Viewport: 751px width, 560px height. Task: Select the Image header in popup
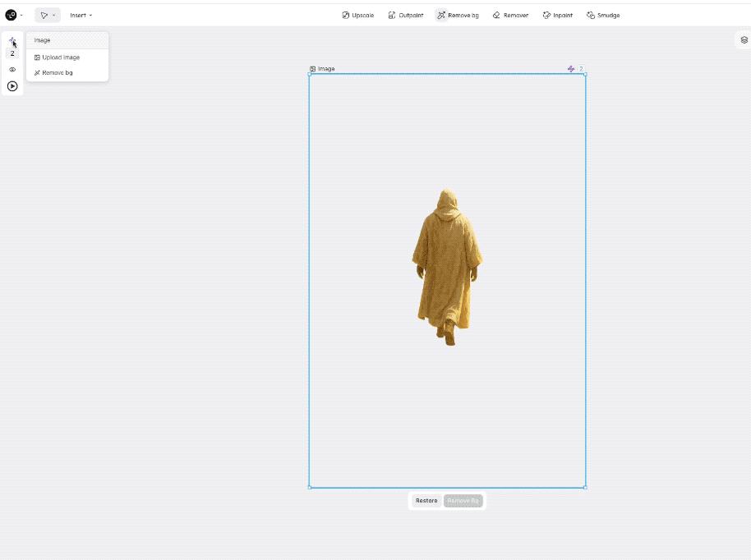(67, 40)
